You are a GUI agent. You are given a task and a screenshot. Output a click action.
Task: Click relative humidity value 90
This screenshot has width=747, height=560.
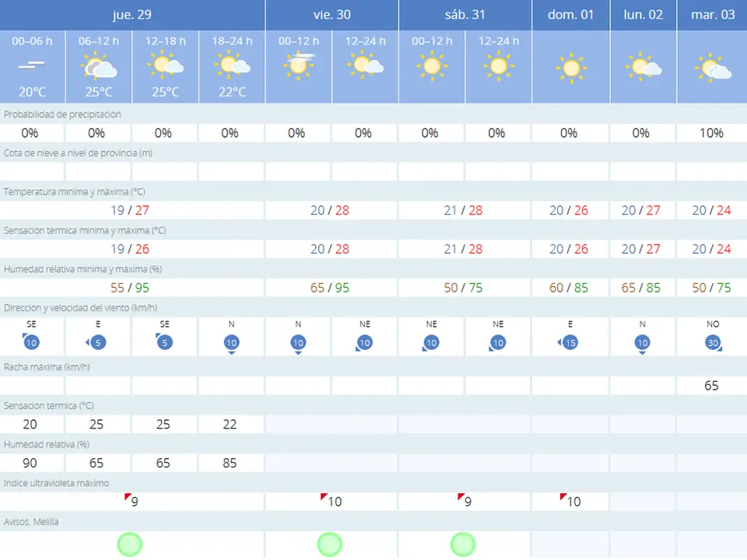click(30, 462)
